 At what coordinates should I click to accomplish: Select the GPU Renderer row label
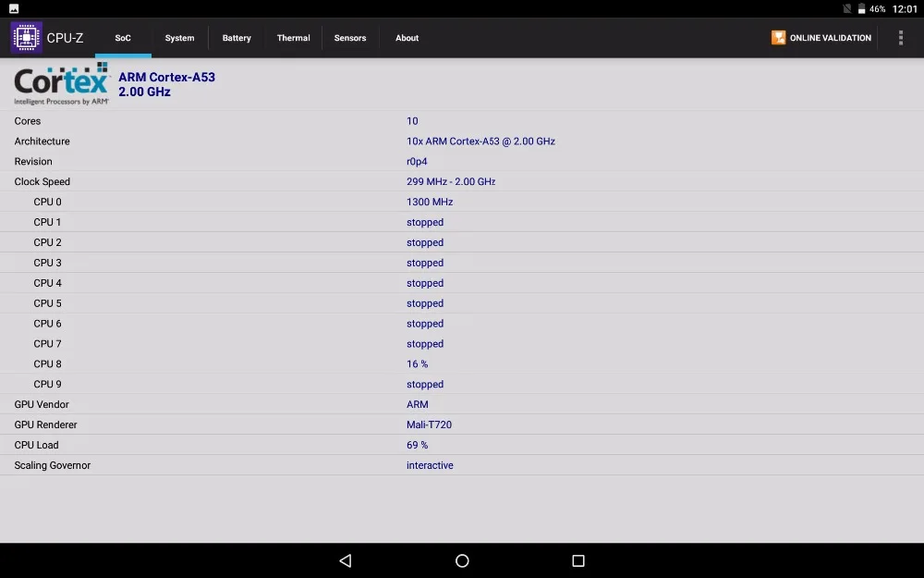(x=45, y=424)
